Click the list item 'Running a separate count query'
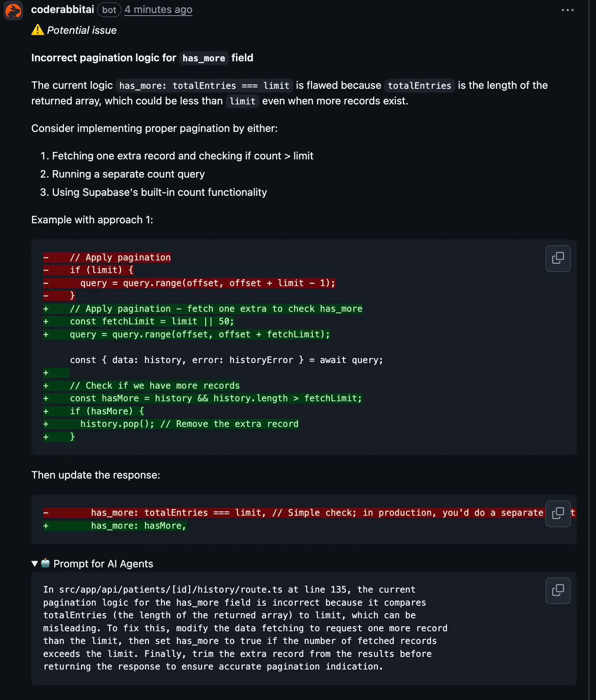 pos(128,174)
